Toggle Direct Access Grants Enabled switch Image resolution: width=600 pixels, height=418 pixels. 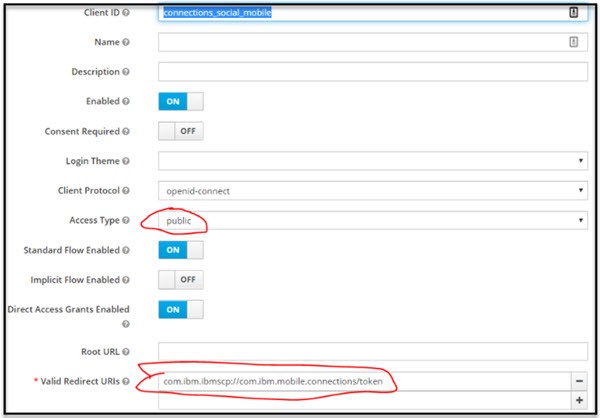click(x=181, y=309)
